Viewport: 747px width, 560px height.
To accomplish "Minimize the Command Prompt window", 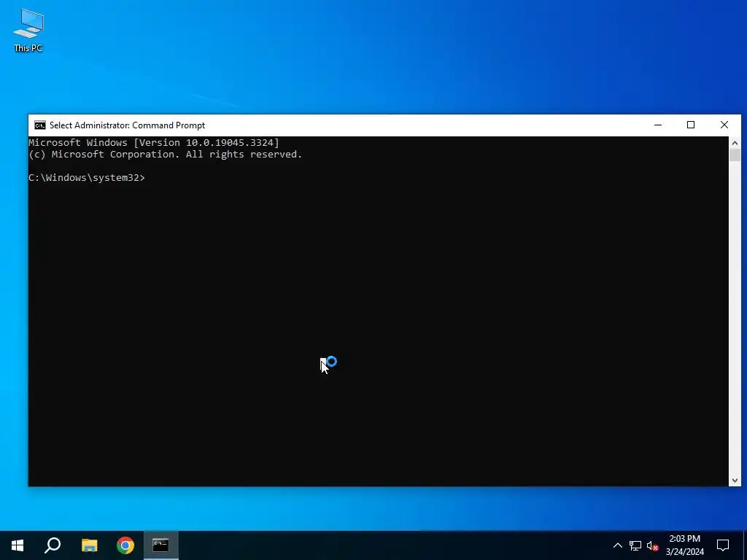I will tap(658, 125).
